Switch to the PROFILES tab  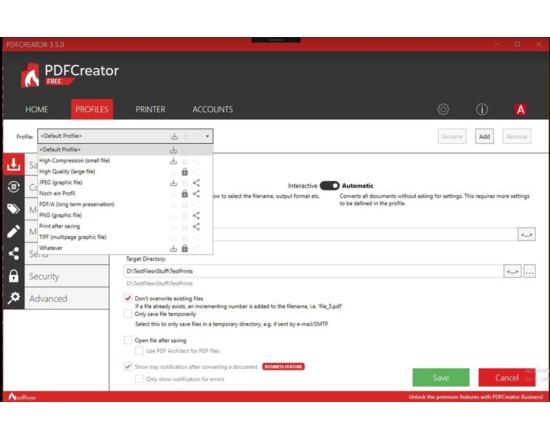pyautogui.click(x=92, y=109)
